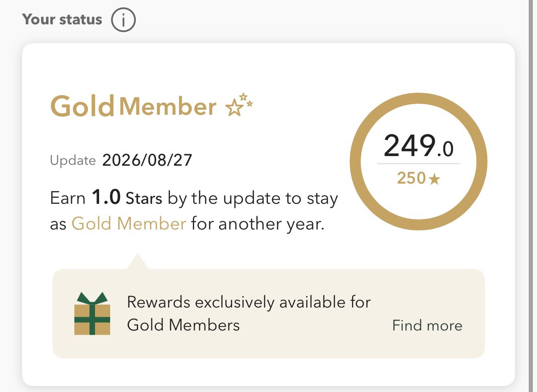Select the gold 'Gold Member' inline link text
Viewport: 537px width, 392px height.
[x=129, y=224]
